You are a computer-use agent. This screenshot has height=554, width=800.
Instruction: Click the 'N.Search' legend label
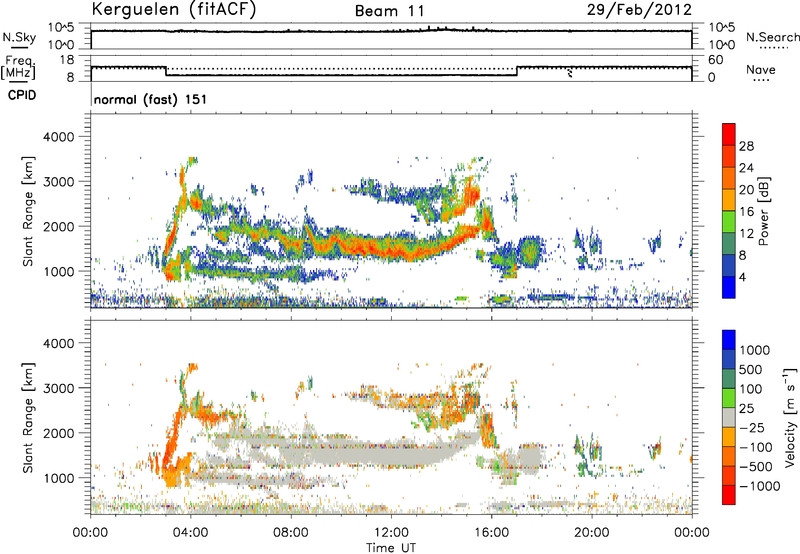(x=772, y=37)
